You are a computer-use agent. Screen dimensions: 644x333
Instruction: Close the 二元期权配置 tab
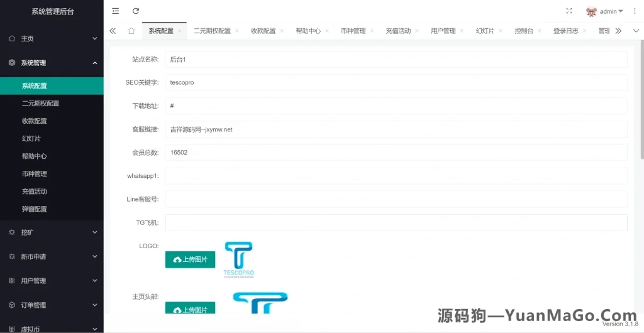237,31
